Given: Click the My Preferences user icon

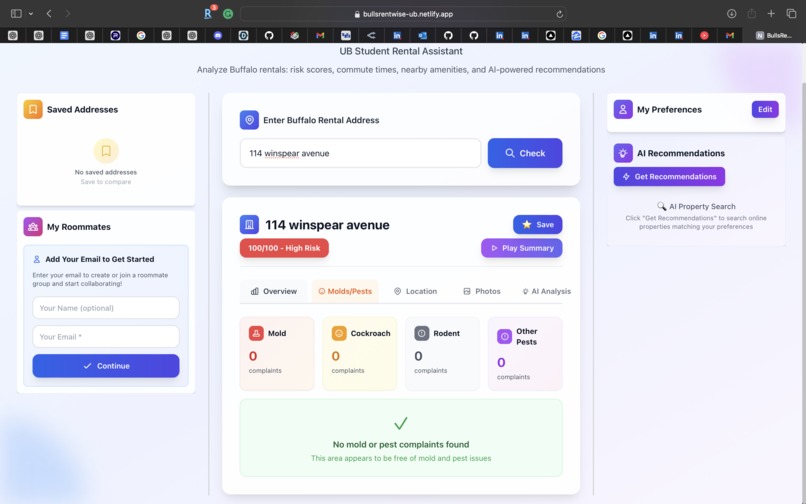Looking at the screenshot, I should click(x=623, y=109).
